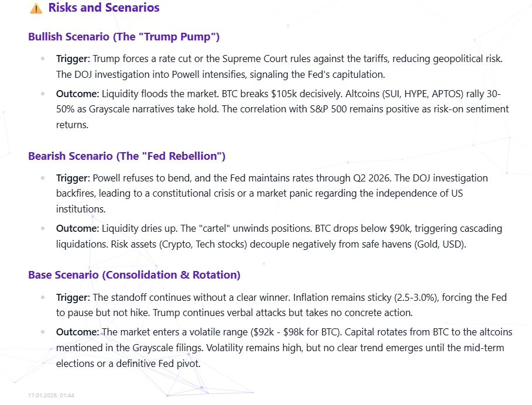The height and width of the screenshot is (405, 532).
Task: Click the "(SUI, HYPE, APTOS)" altcoin list
Action: (415, 94)
